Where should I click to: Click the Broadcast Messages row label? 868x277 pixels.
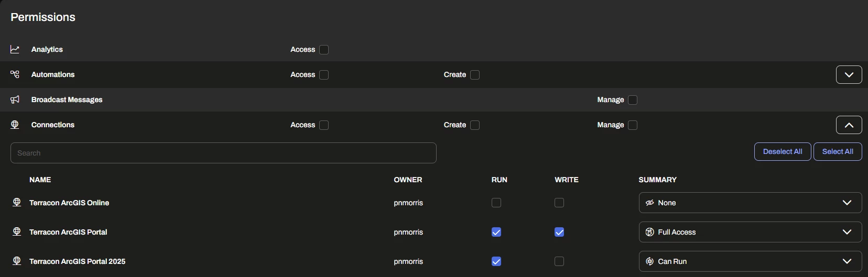pos(67,99)
